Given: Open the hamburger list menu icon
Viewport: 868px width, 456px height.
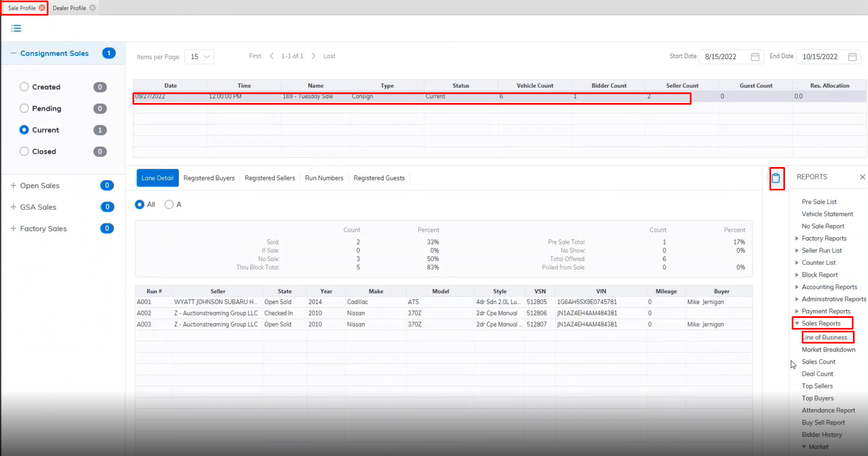Looking at the screenshot, I should click(x=16, y=28).
